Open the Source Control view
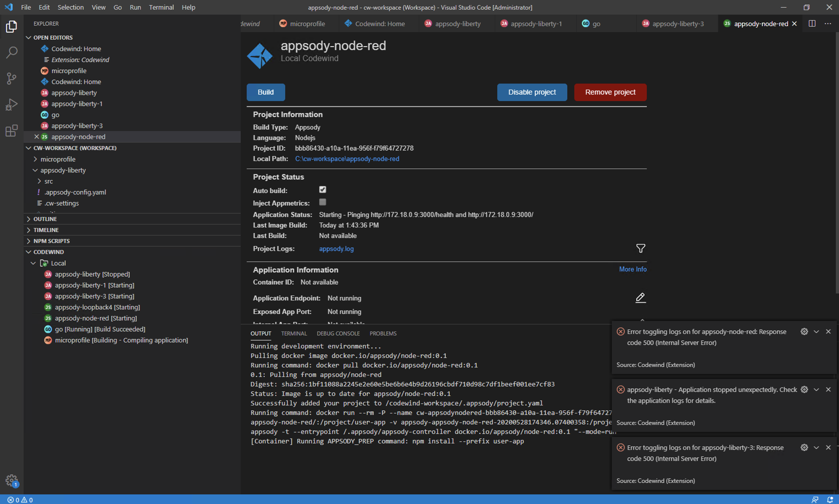Viewport: 839px width, 504px height. 11,78
